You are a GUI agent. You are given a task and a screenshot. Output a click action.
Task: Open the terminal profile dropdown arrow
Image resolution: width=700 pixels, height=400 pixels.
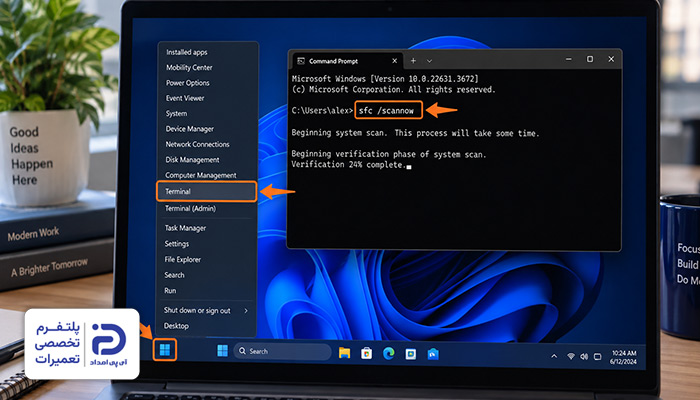(429, 61)
